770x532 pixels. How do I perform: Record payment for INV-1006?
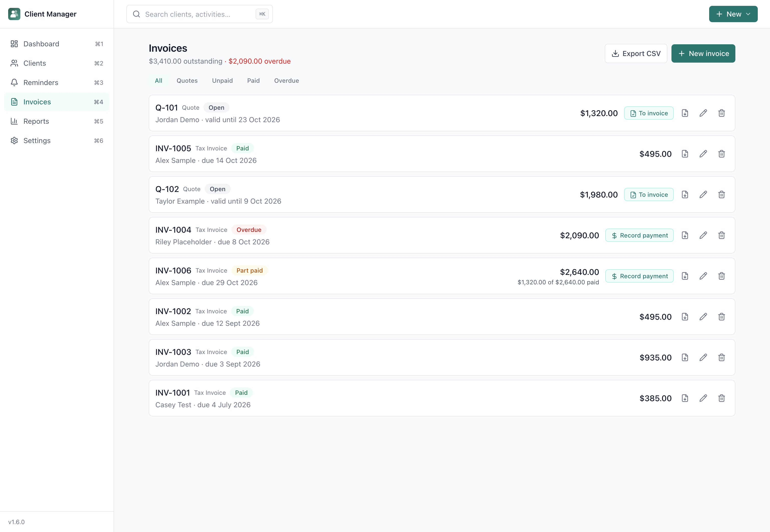[639, 276]
